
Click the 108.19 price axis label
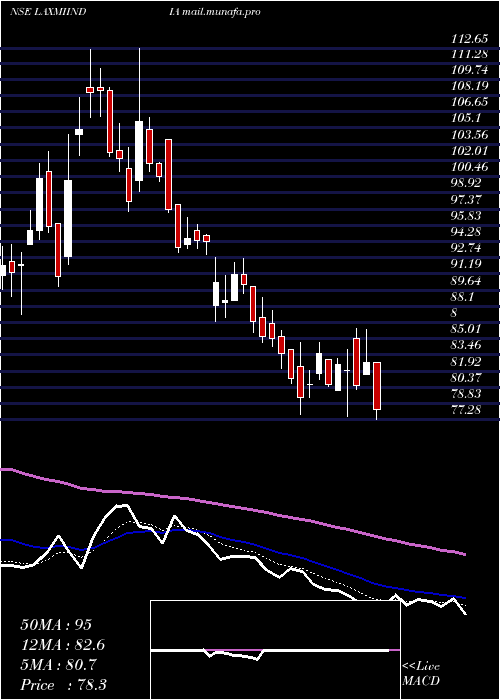point(470,86)
